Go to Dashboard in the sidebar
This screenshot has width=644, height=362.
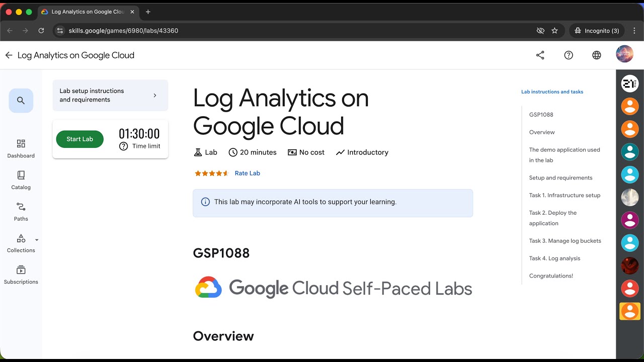(x=21, y=149)
